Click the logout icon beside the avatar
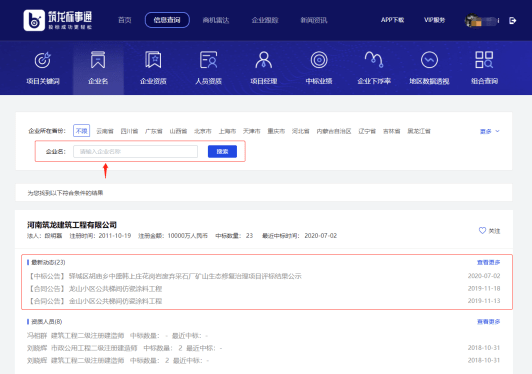Screen dimensions: 532x374 pyautogui.click(x=513, y=21)
